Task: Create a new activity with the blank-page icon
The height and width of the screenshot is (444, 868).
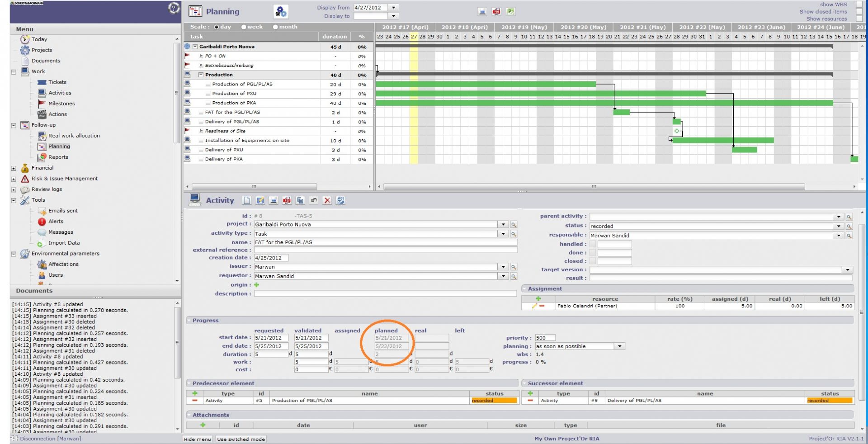Action: click(246, 200)
